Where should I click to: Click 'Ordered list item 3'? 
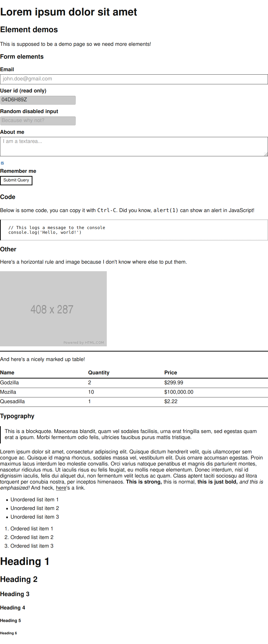click(32, 546)
